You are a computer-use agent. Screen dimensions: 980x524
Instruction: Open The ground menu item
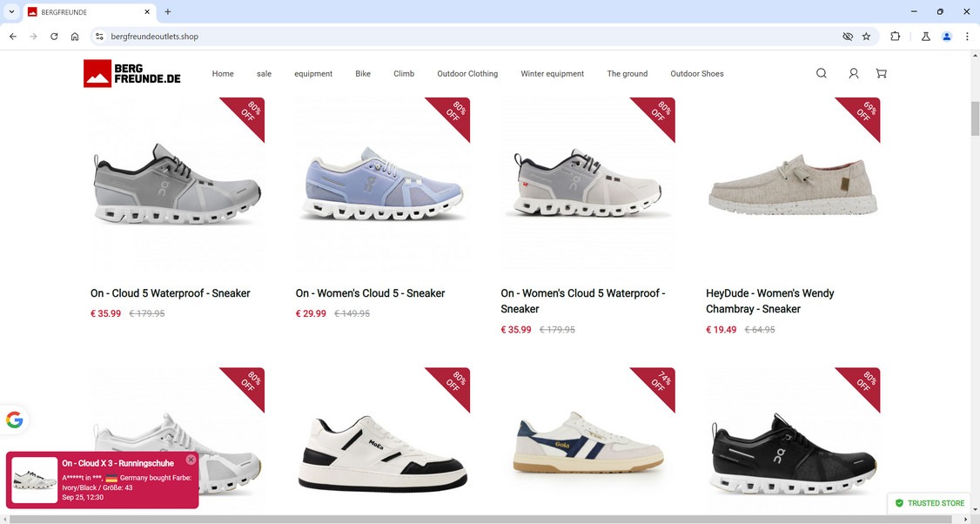coord(627,74)
